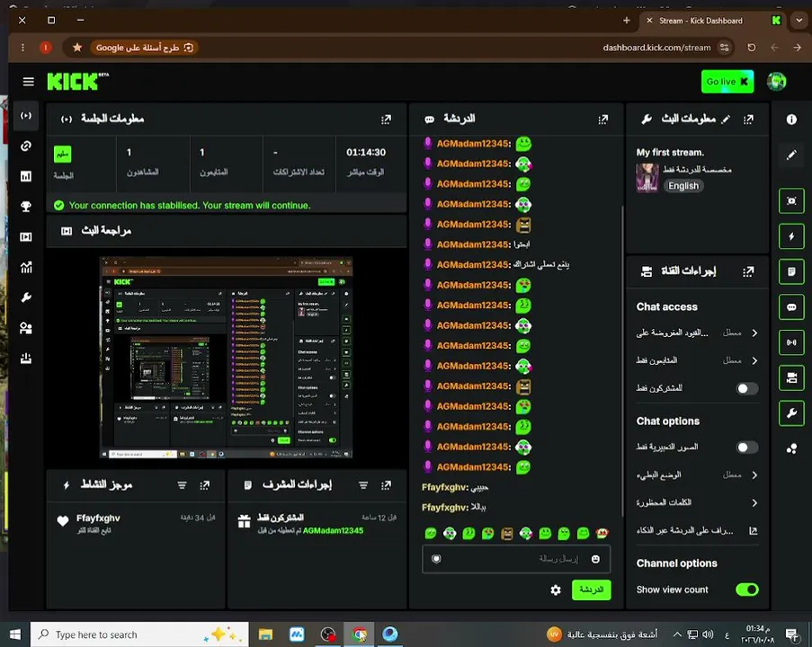Reload the page

pyautogui.click(x=752, y=48)
